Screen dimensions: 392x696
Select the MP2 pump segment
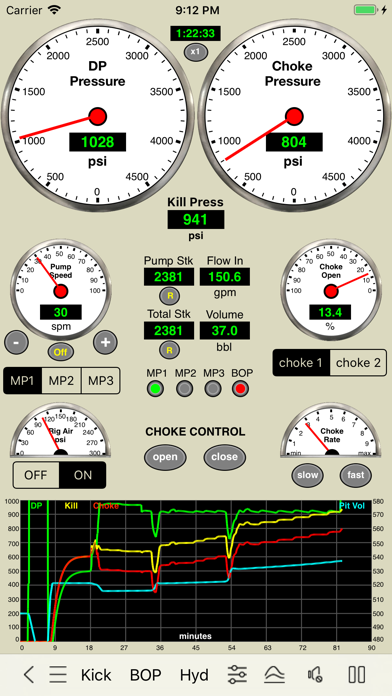click(61, 380)
